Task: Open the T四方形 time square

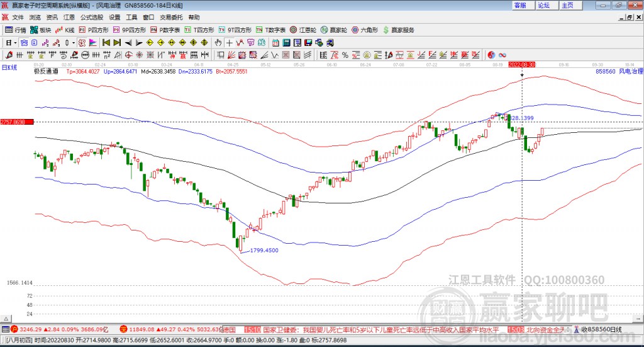Action: pyautogui.click(x=199, y=30)
